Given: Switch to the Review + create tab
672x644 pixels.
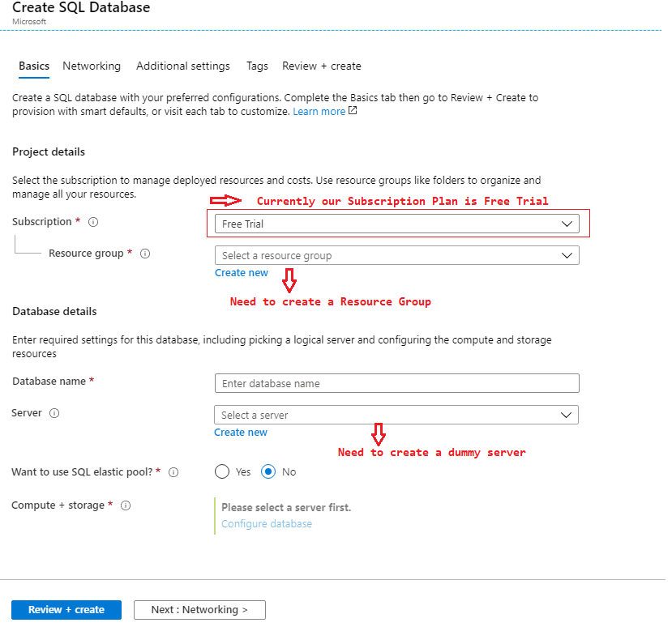Looking at the screenshot, I should click(323, 66).
